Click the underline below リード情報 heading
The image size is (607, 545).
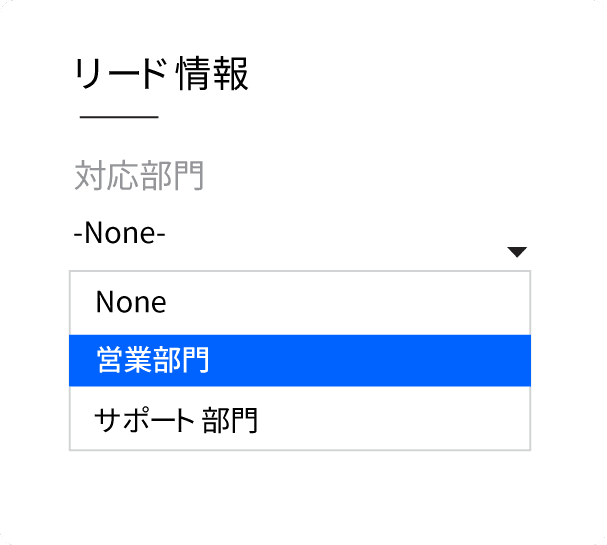pos(119,118)
